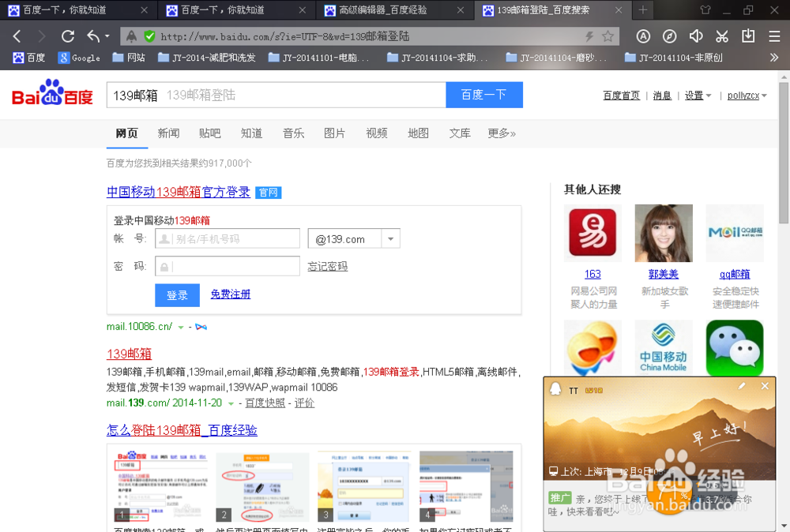Open the 网站 bookmarks folder

pos(129,58)
